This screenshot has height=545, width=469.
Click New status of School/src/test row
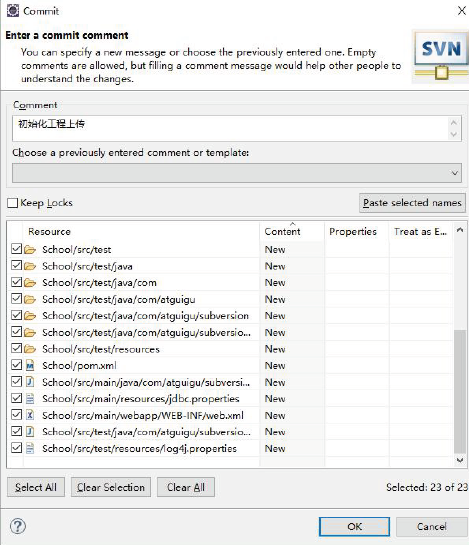point(275,250)
